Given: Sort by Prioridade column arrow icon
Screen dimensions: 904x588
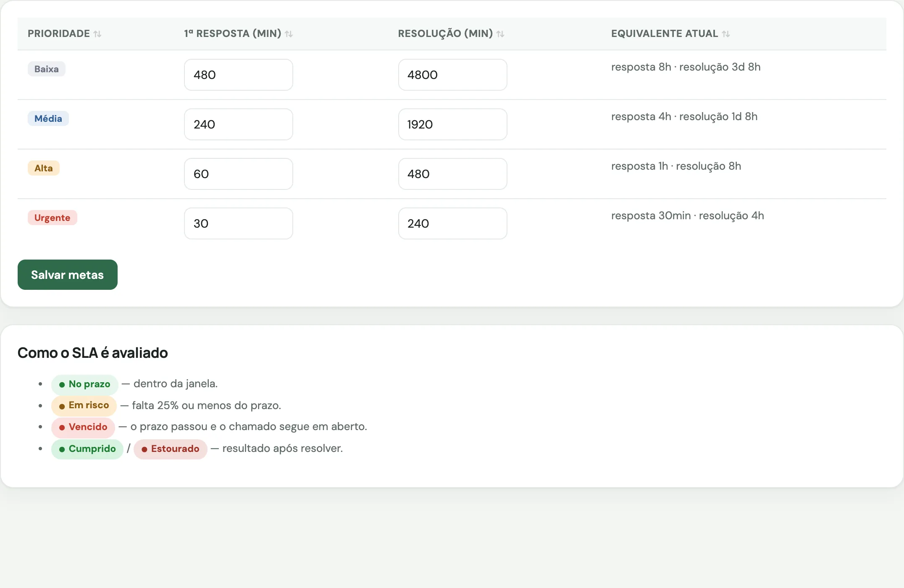Looking at the screenshot, I should 97,34.
